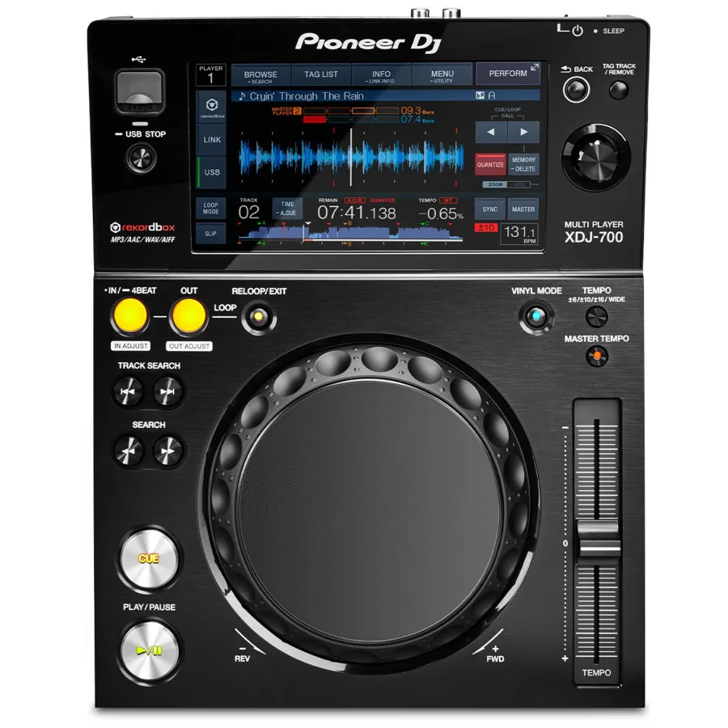Tap the track overview waveform strip

click(x=351, y=233)
